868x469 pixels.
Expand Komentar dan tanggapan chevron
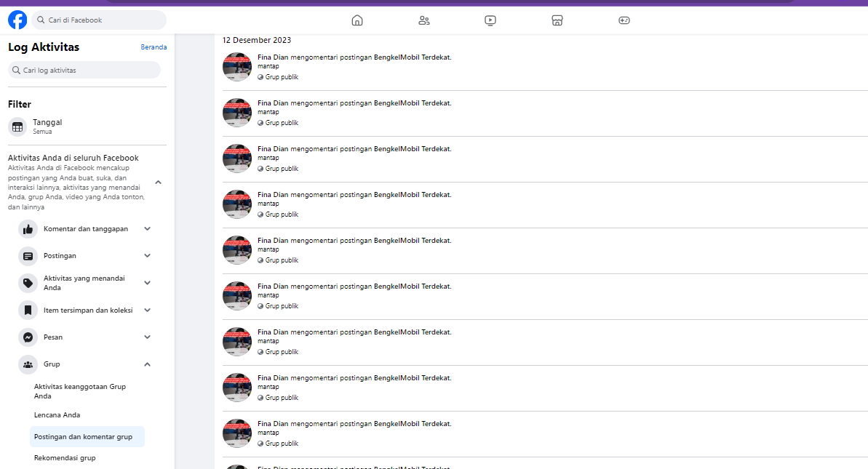point(147,229)
